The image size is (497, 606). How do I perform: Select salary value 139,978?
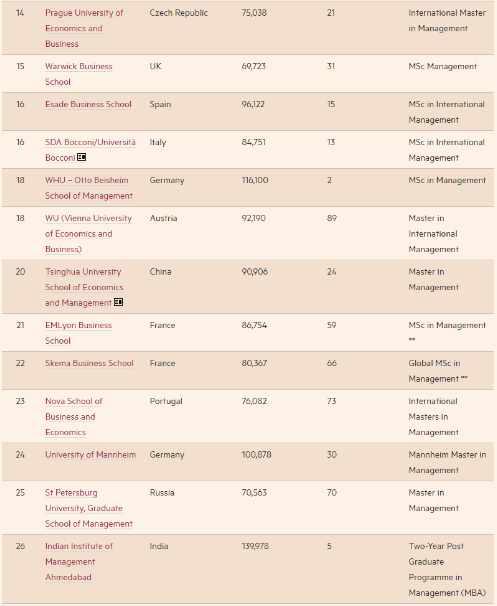(255, 546)
